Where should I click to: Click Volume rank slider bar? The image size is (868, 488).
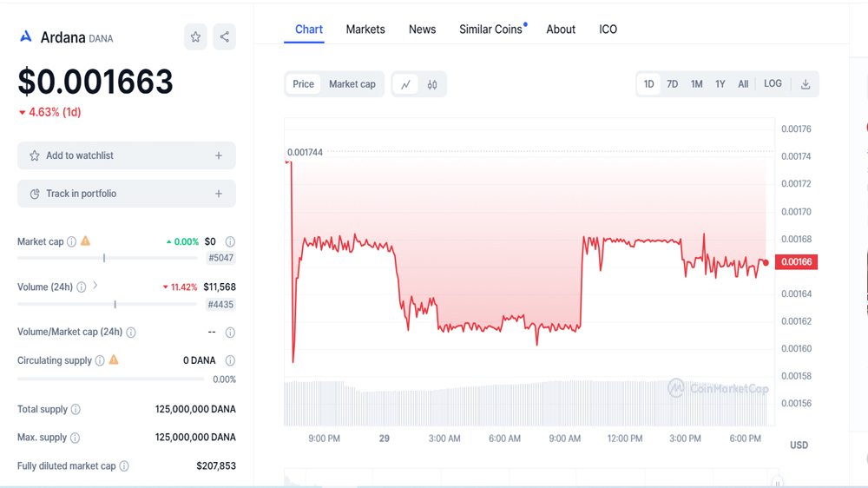[x=108, y=305]
